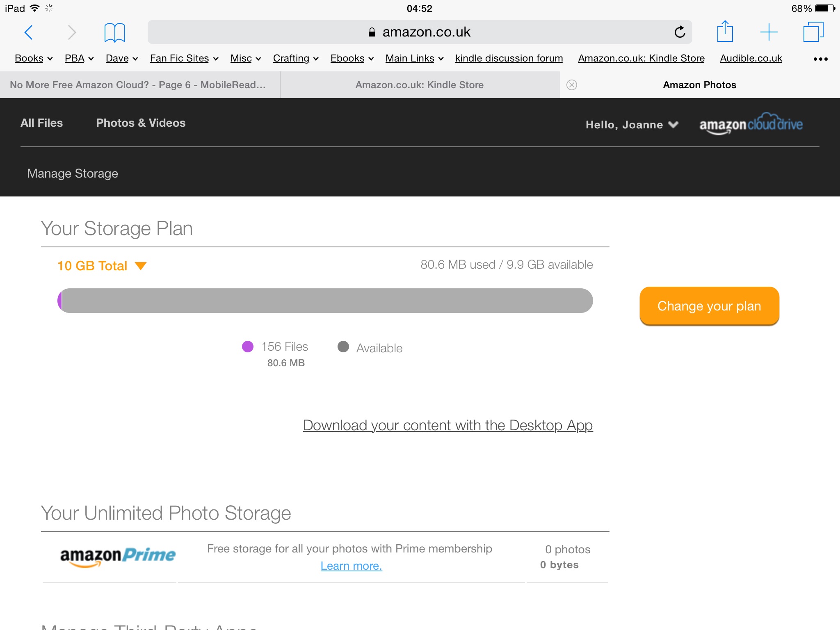Close the Amazon Photos tab
Image resolution: width=840 pixels, height=630 pixels.
[572, 85]
